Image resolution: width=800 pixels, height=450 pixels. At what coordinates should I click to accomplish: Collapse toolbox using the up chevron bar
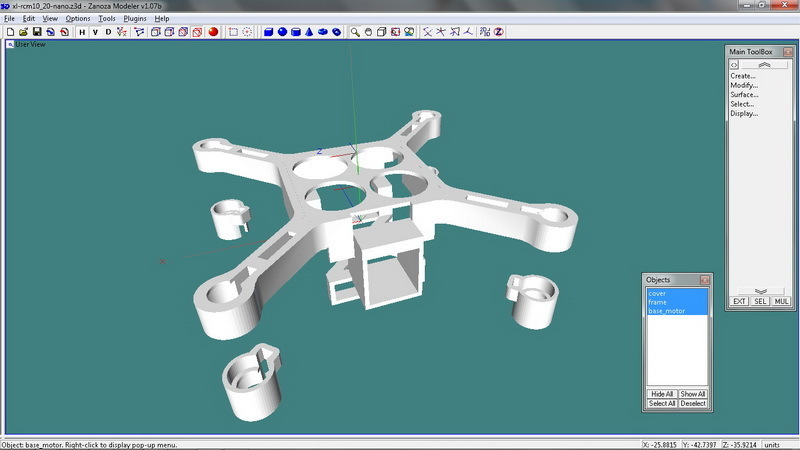click(764, 65)
